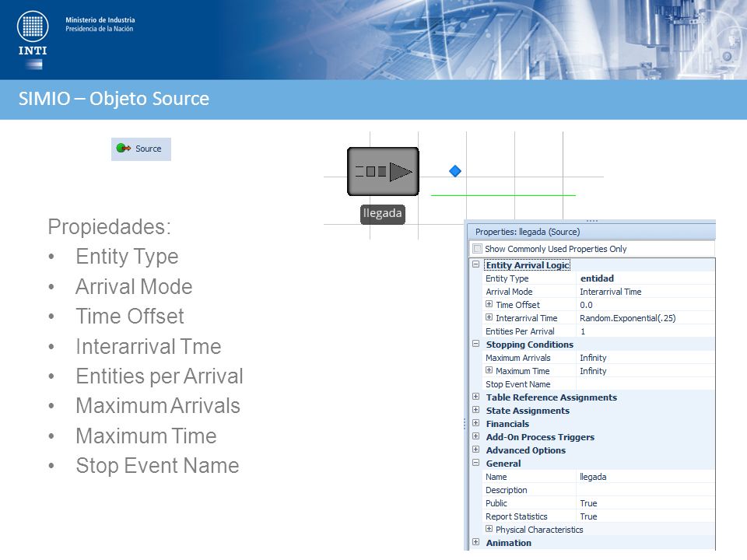
Task: Expand Add-On Process Triggers section
Action: pos(475,436)
